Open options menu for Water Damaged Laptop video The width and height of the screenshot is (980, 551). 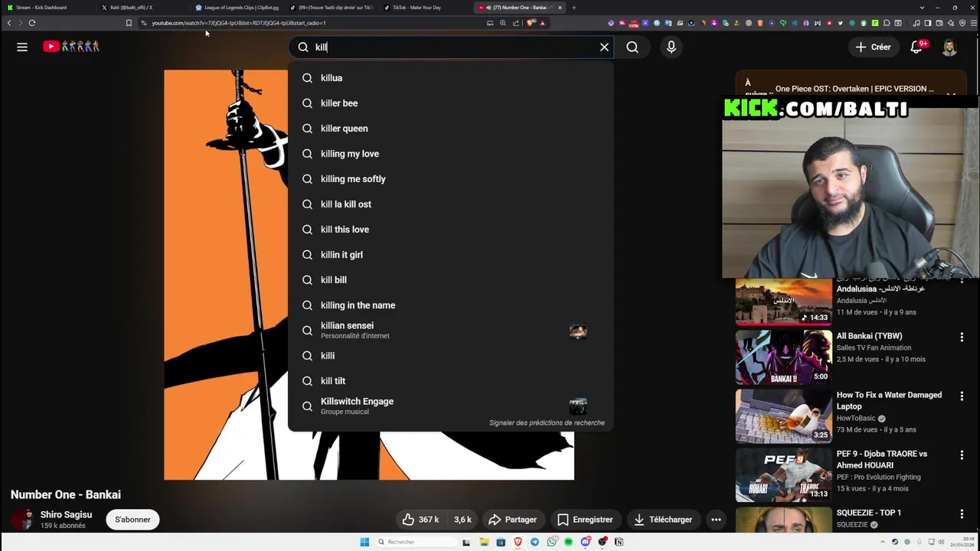pyautogui.click(x=962, y=396)
